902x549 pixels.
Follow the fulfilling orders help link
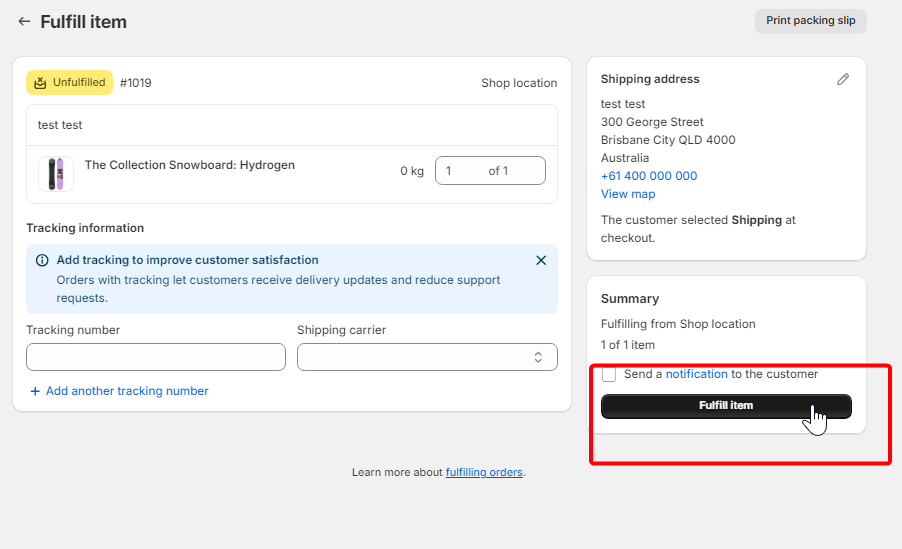point(484,472)
